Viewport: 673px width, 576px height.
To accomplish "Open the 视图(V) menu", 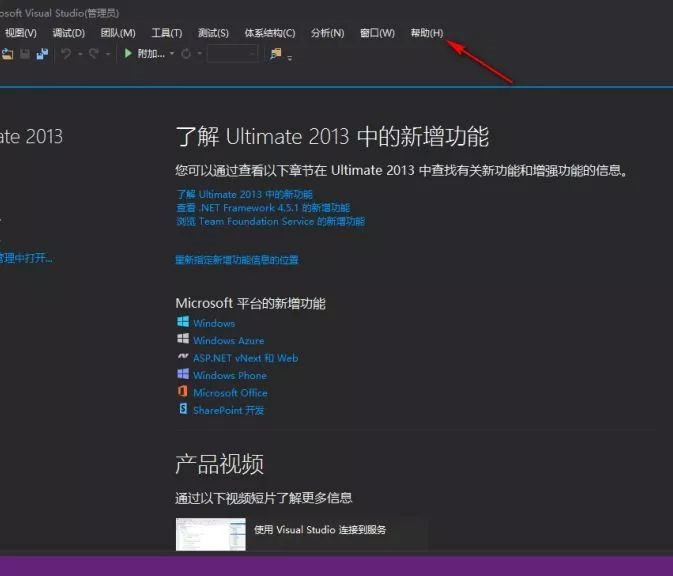I will click(21, 33).
